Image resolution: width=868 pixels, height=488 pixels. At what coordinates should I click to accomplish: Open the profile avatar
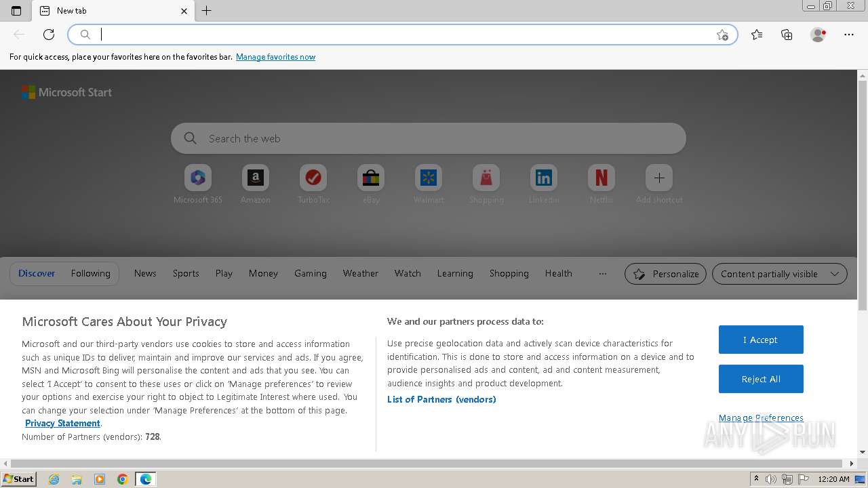[x=818, y=35]
